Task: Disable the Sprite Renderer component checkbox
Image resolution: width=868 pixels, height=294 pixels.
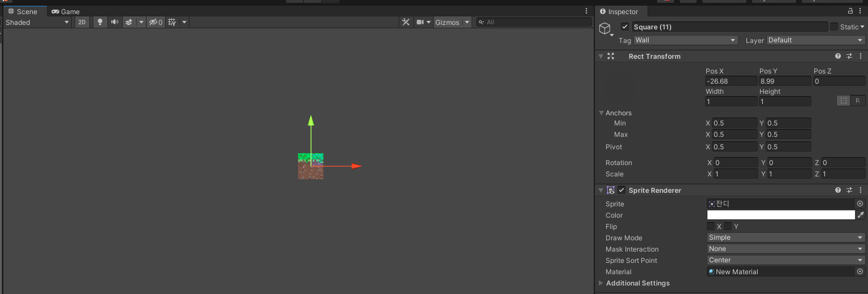Action: (x=621, y=191)
